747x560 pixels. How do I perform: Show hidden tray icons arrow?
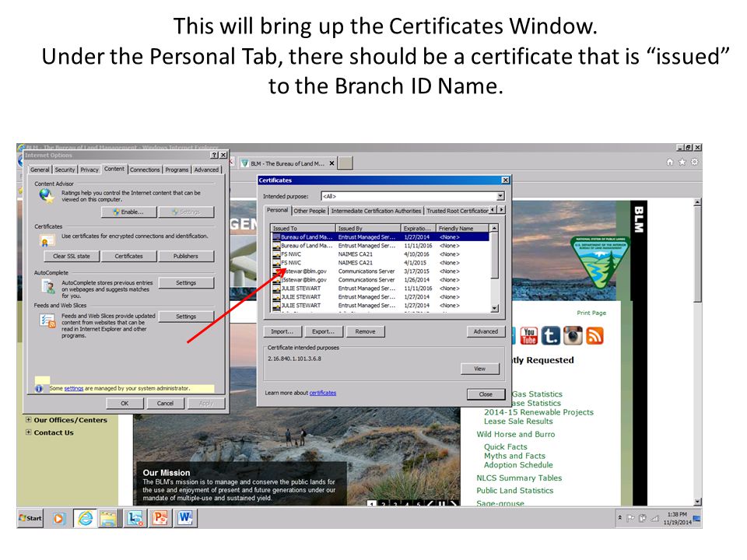click(x=620, y=518)
